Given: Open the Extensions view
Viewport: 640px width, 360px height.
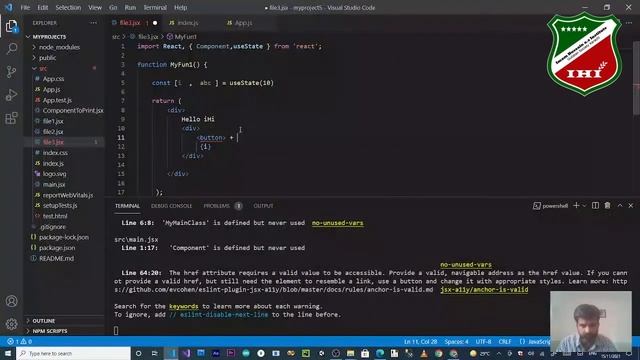Looking at the screenshot, I should 11,118.
